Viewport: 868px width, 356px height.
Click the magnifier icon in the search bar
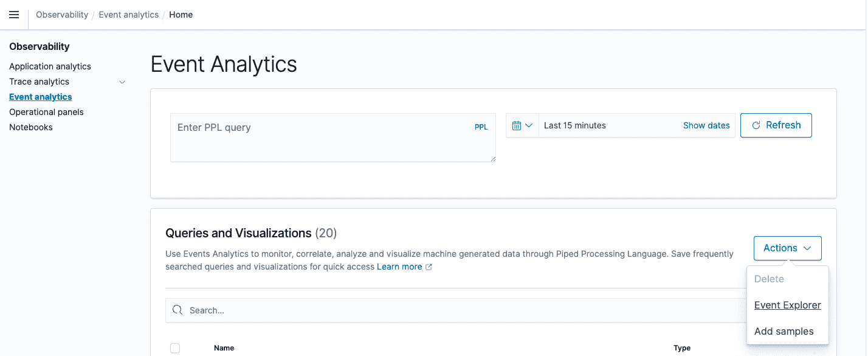pos(177,310)
